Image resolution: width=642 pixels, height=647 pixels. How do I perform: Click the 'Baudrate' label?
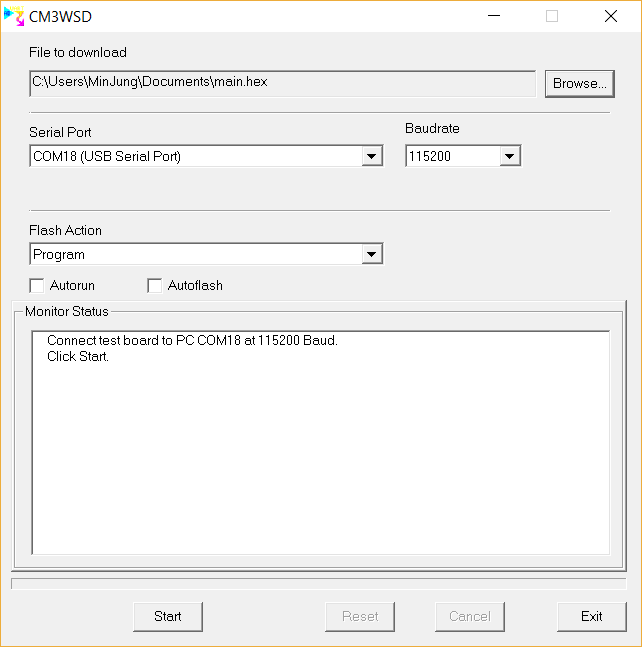click(x=432, y=128)
